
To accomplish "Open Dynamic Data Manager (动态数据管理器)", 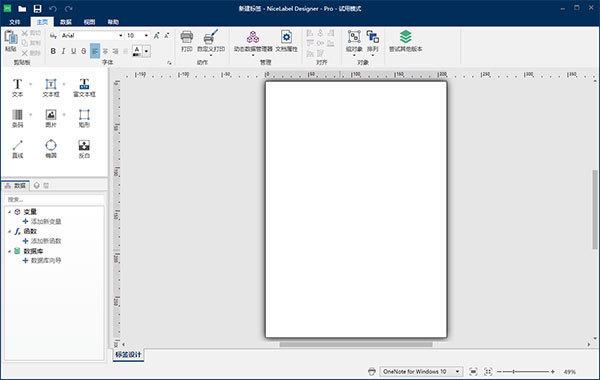I will tap(253, 42).
